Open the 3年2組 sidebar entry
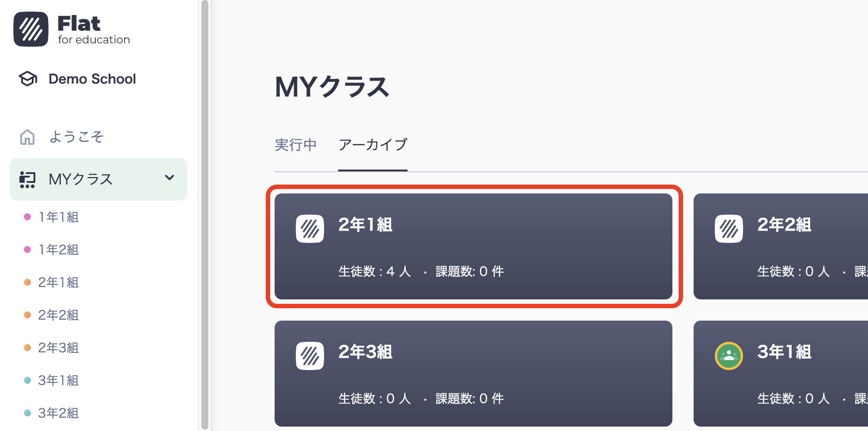Screen dimensions: 868x431 coord(58,413)
